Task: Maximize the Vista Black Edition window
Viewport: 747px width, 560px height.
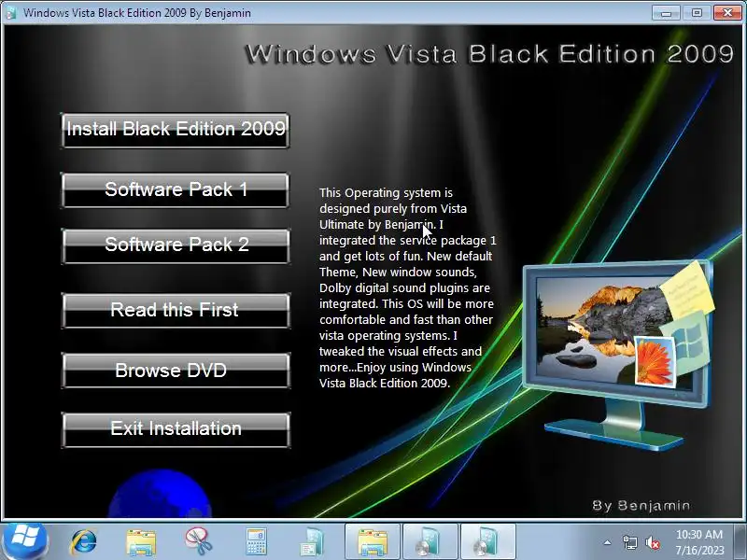Action: [x=697, y=12]
